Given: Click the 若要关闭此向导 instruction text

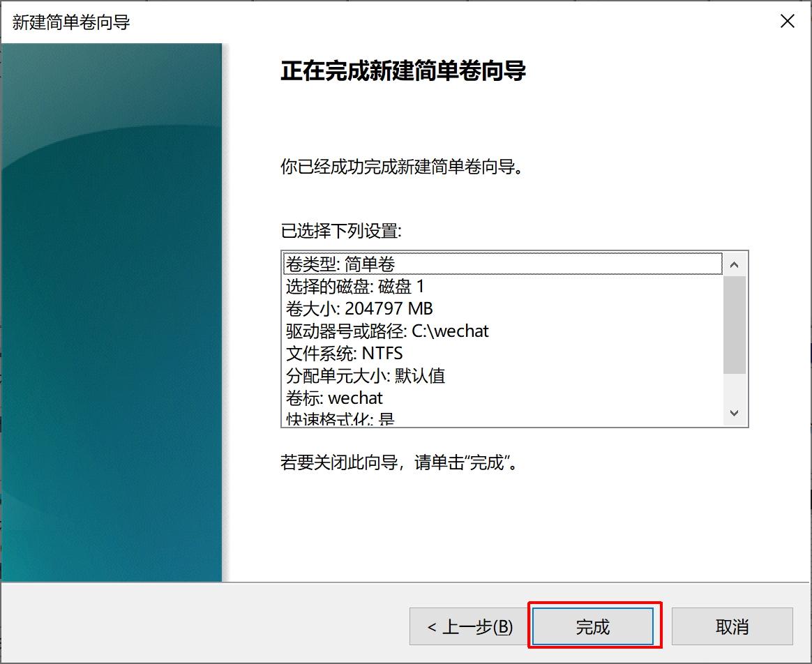Looking at the screenshot, I should pyautogui.click(x=399, y=462).
